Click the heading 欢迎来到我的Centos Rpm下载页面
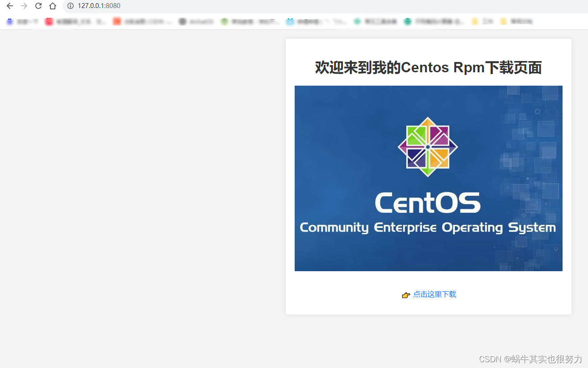 pos(429,67)
